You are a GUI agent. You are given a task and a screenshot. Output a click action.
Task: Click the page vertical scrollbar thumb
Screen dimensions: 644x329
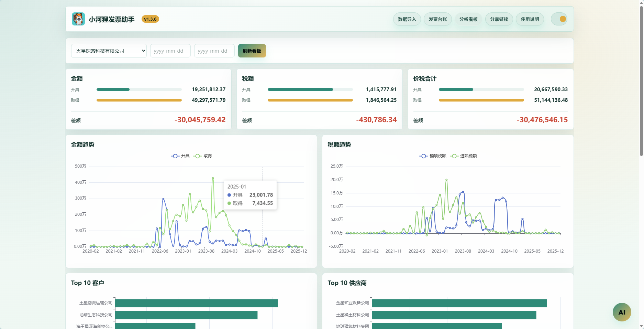click(641, 81)
